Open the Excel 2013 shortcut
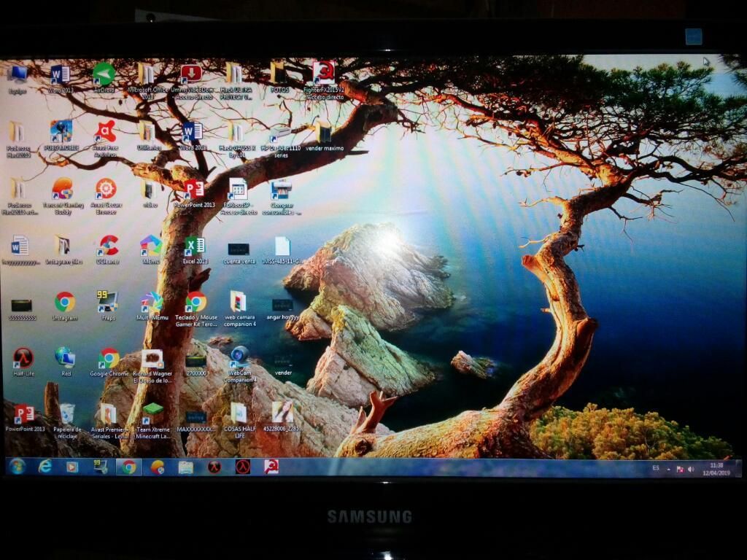The image size is (747, 560). (195, 251)
